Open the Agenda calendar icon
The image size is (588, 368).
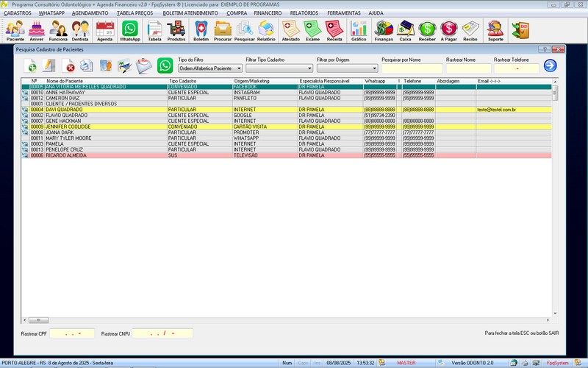[x=104, y=29]
